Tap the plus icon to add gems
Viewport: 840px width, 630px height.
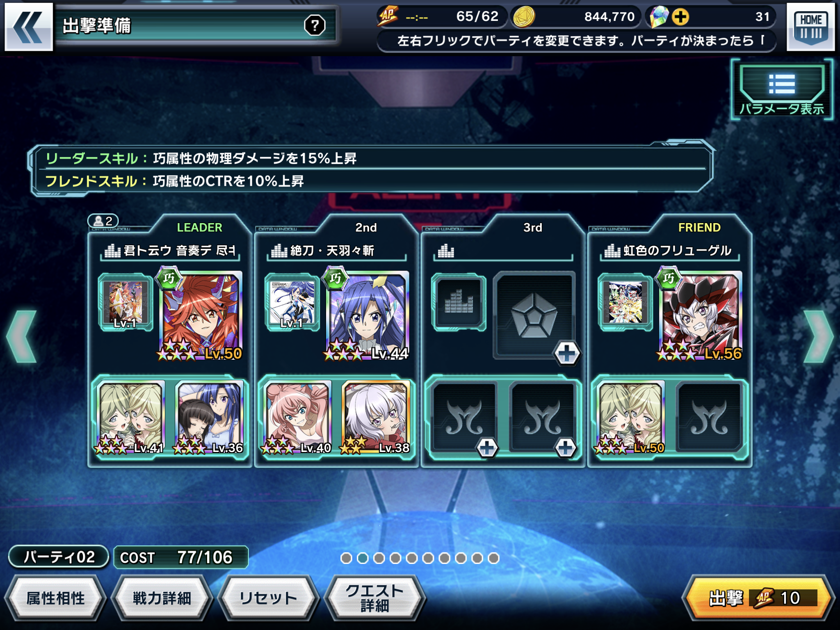[680, 17]
